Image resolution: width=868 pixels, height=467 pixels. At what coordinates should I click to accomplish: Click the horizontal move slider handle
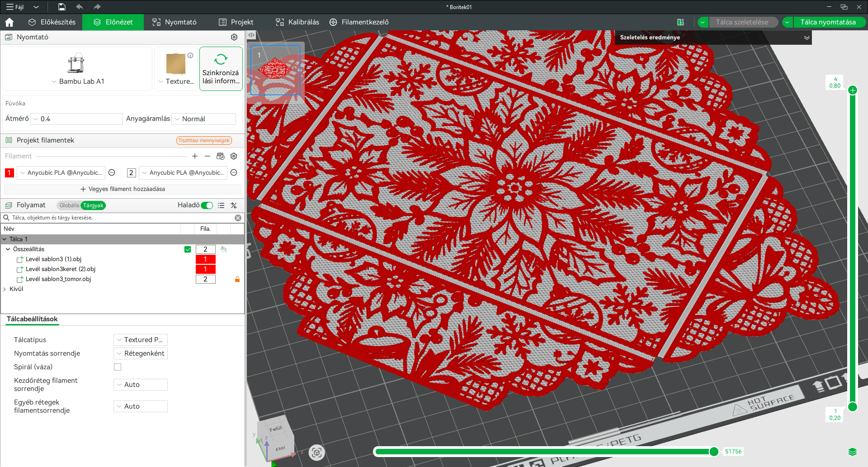click(714, 452)
